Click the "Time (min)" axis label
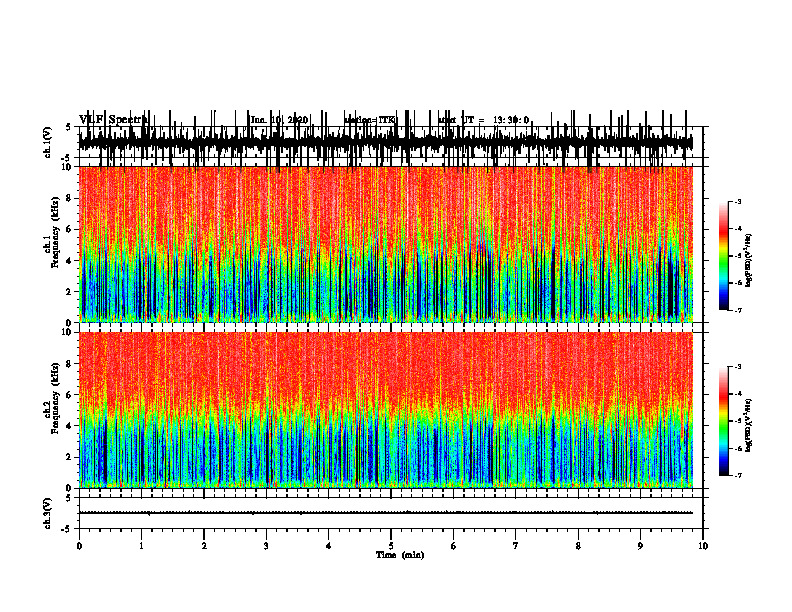The height and width of the screenshot is (612, 792). [400, 555]
